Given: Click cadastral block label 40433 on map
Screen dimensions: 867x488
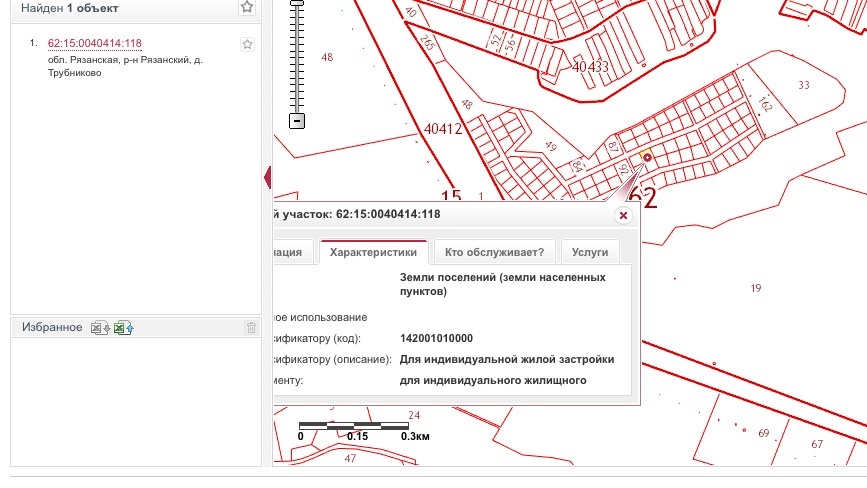Looking at the screenshot, I should (x=591, y=67).
